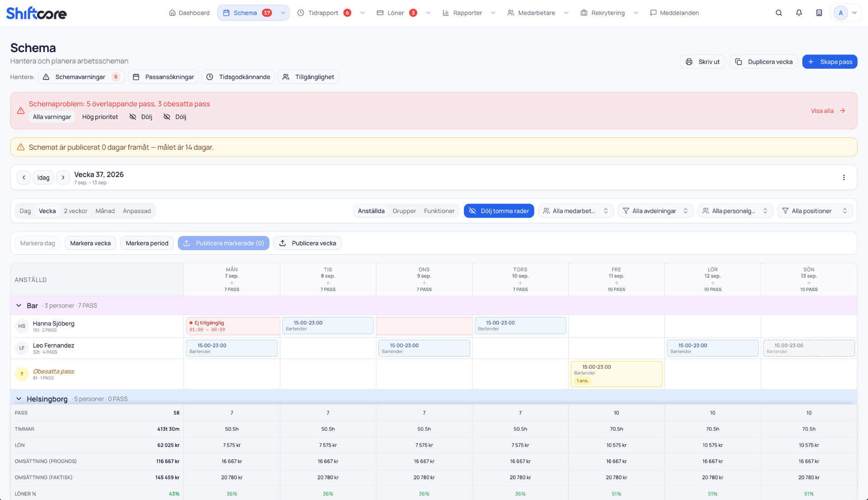Select Hög prioritet filter chip
The width and height of the screenshot is (868, 500).
coord(100,117)
